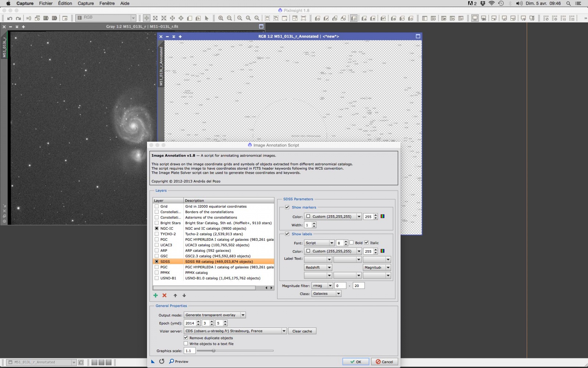Uncheck Remove duplicate objects

click(186, 337)
